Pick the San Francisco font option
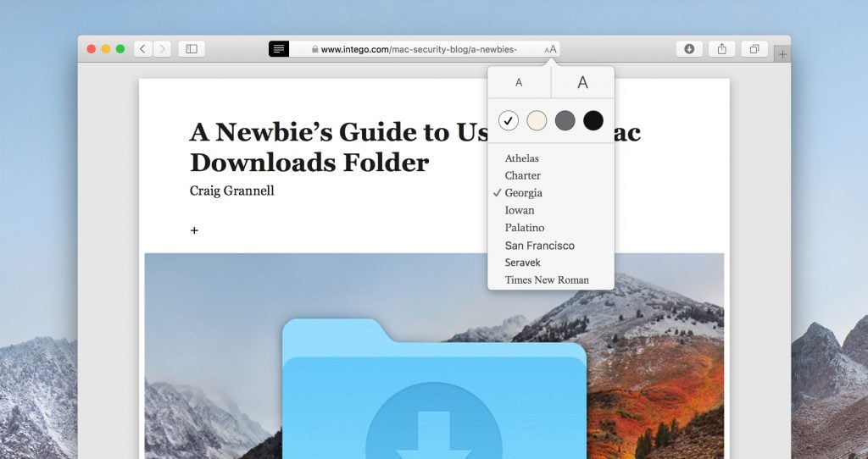This screenshot has height=459, width=868. click(540, 246)
